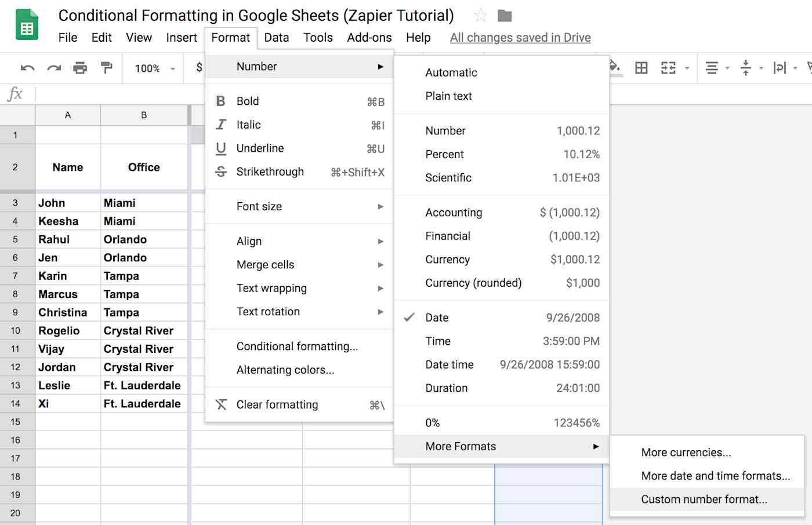Click the Merge cells toolbar icon
Viewport: 812px width, 525px height.
click(668, 68)
